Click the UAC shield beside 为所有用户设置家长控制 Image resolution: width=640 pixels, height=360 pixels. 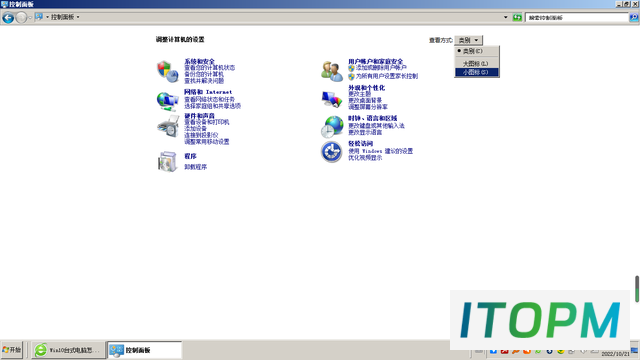(351, 76)
